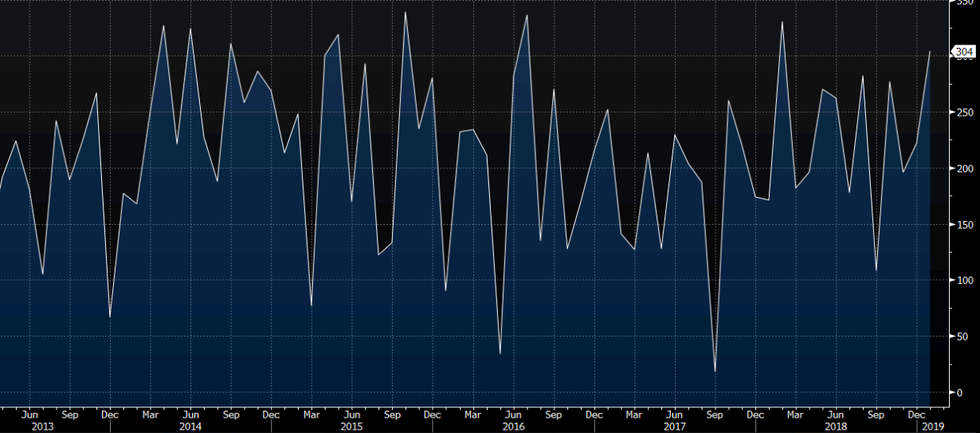Click the Dec label of 2018
This screenshot has height=433, width=980.
tap(916, 415)
